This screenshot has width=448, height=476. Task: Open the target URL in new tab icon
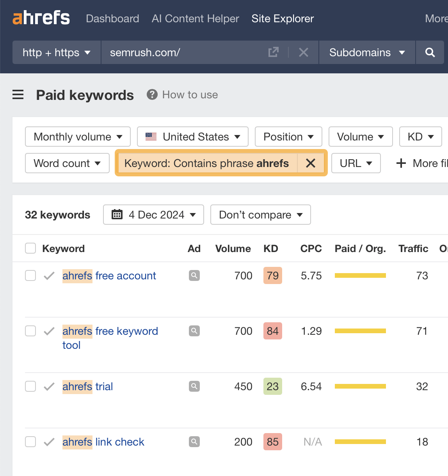click(x=274, y=52)
